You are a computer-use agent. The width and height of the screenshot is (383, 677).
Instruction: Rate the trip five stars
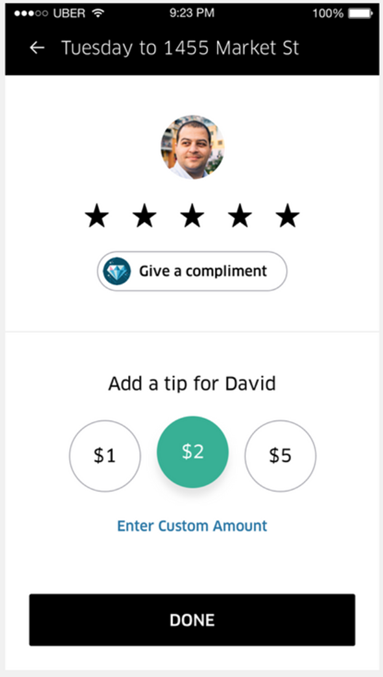point(288,216)
